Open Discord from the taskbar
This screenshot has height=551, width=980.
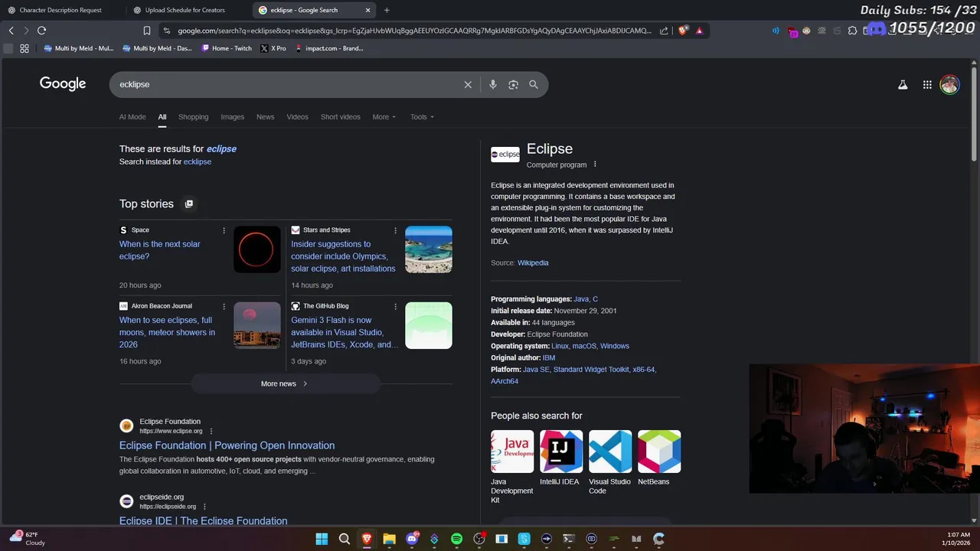412,539
